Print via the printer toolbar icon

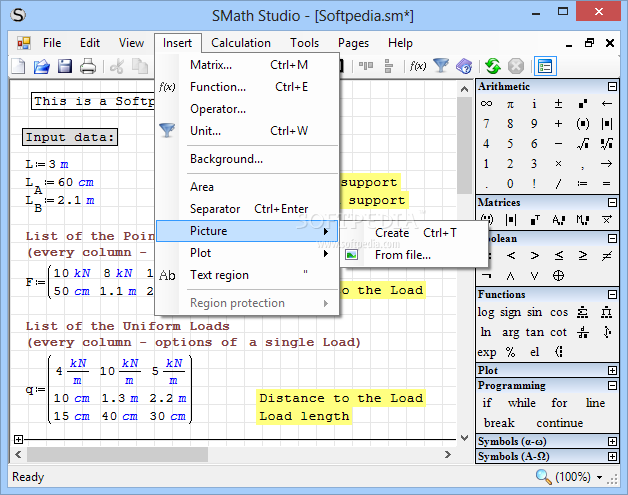(88, 66)
